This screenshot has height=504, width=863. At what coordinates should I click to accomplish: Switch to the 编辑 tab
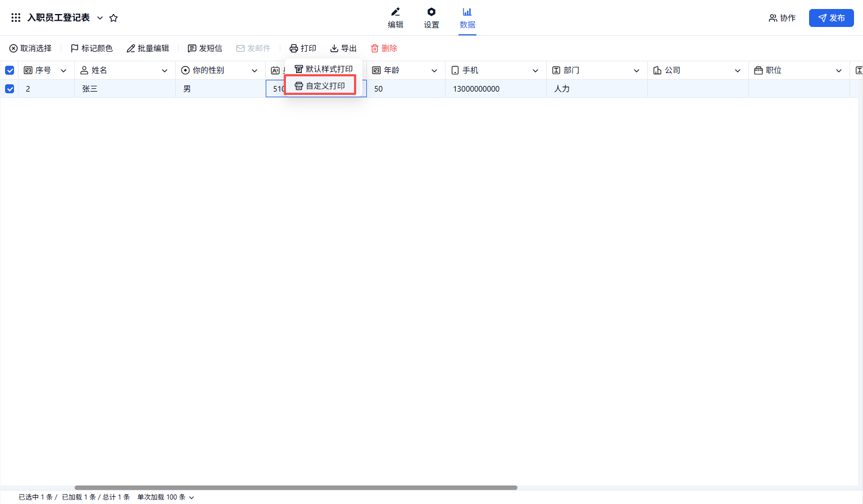(x=396, y=18)
